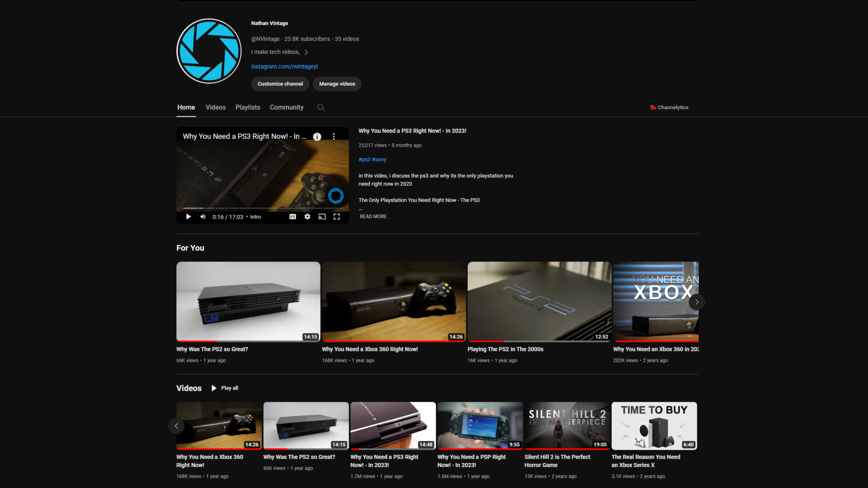Open the PS3 thumbnail with 14:48 duration
The image size is (868, 488).
click(393, 426)
